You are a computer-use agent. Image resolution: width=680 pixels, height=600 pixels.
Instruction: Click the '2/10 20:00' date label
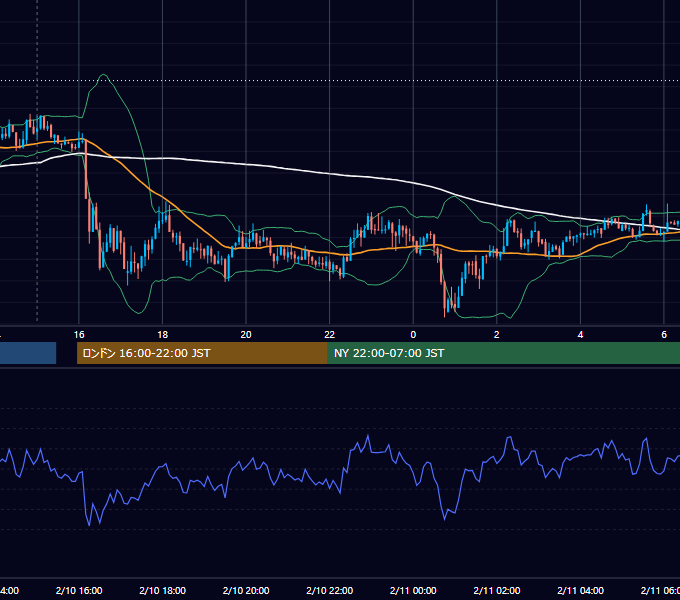246,590
